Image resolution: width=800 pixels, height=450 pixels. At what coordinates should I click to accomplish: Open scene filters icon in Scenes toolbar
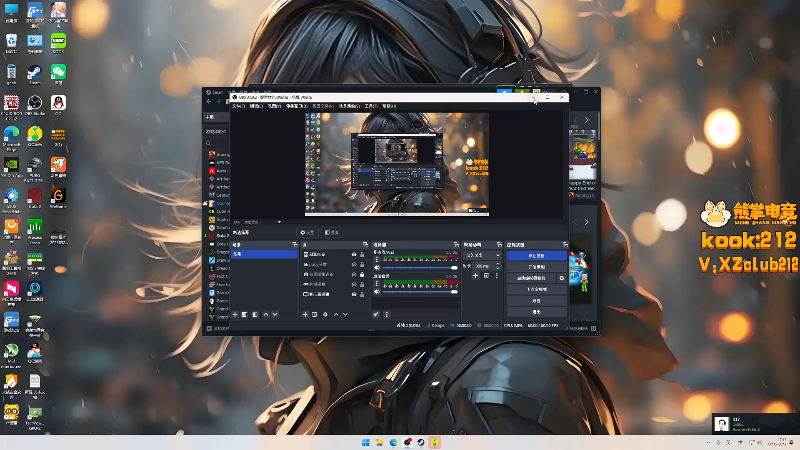click(x=255, y=314)
